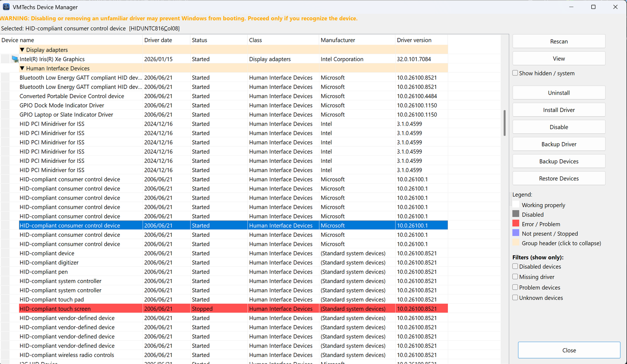Click the 2026/01/15 driver date cell

tap(167, 59)
